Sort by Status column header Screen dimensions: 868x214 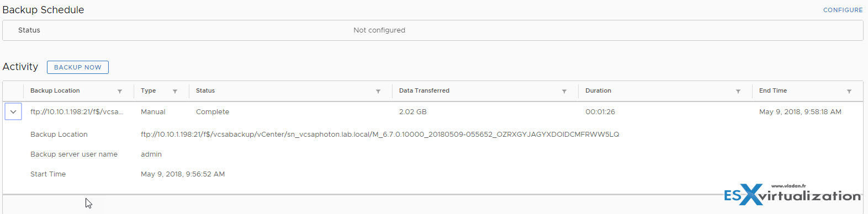tap(205, 90)
